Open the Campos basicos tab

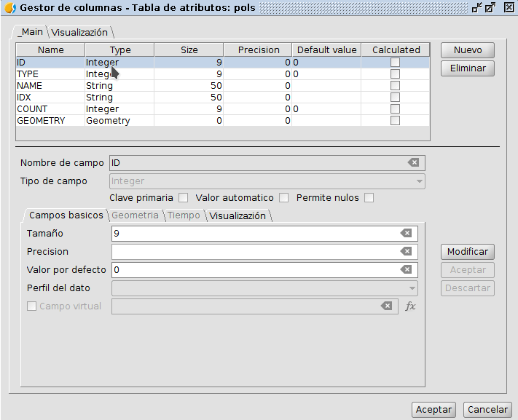pyautogui.click(x=66, y=215)
